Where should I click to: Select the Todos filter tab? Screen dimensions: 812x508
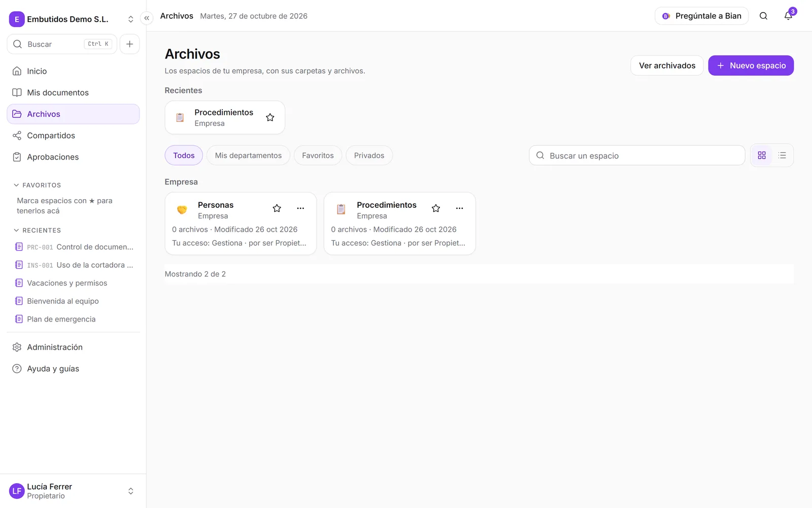click(184, 155)
